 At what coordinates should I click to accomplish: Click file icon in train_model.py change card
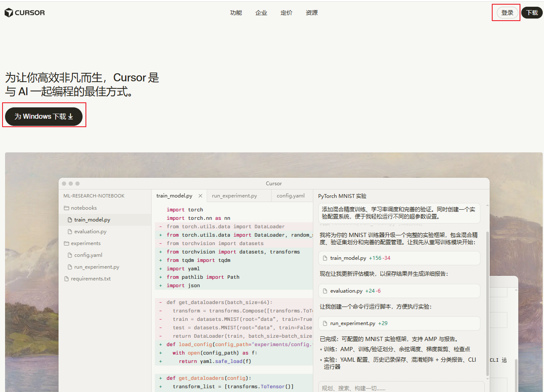325,258
